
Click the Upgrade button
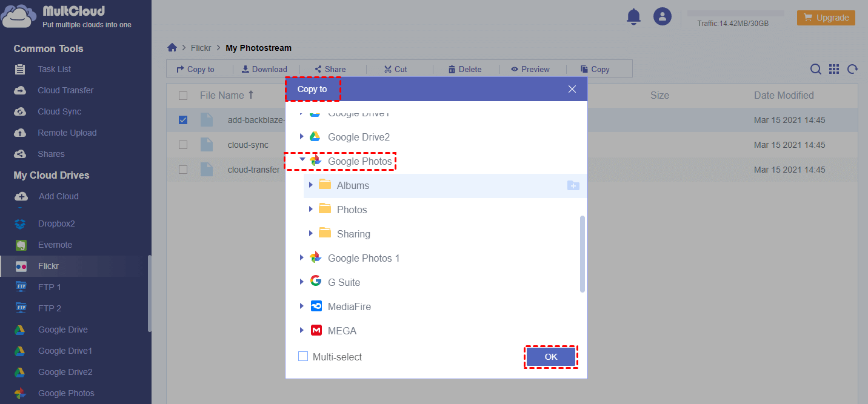click(826, 18)
